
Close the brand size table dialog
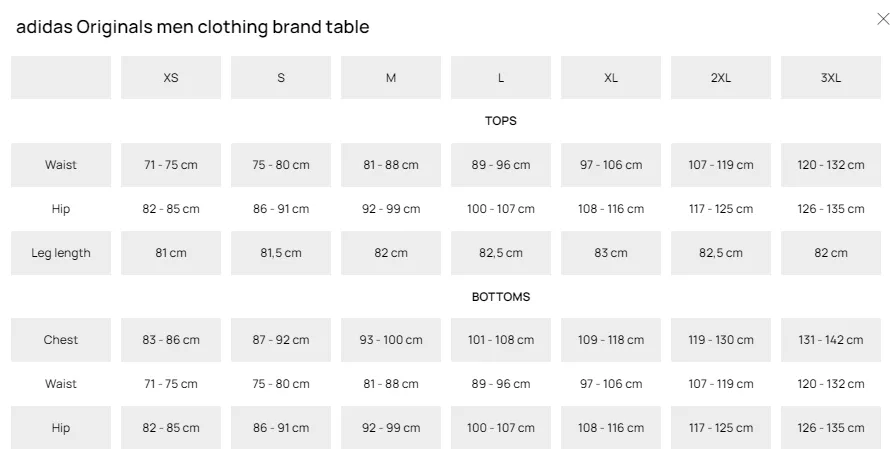(883, 19)
